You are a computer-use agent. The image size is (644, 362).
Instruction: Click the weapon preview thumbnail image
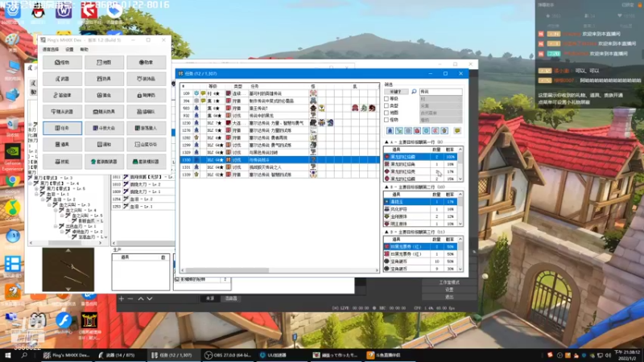click(x=68, y=269)
